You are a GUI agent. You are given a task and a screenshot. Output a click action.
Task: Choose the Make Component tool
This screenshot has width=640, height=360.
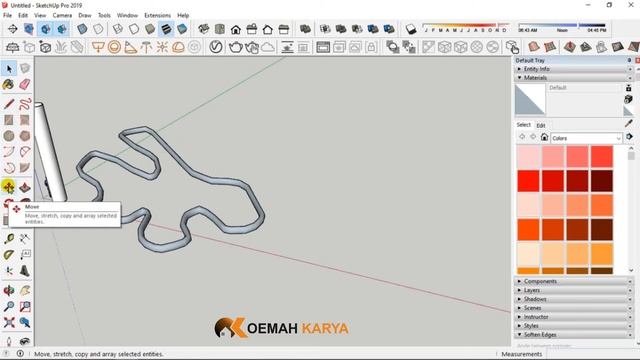click(x=25, y=69)
